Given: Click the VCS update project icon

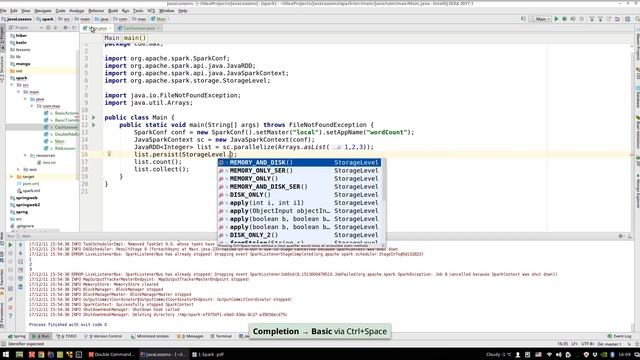Looking at the screenshot, I should point(592,19).
